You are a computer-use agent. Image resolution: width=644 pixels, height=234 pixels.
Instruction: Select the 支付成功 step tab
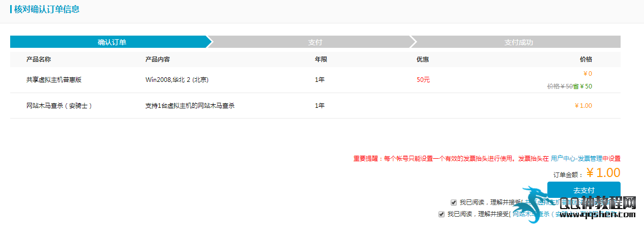point(518,42)
